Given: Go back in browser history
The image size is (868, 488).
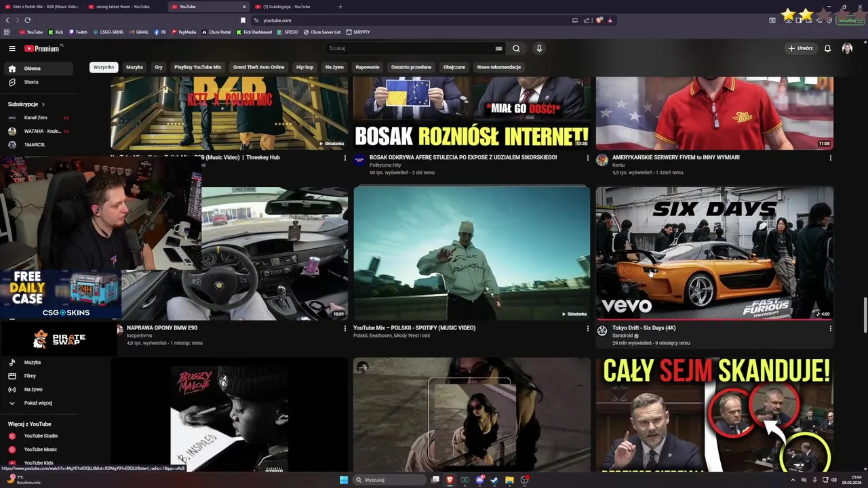Looking at the screenshot, I should point(7,20).
